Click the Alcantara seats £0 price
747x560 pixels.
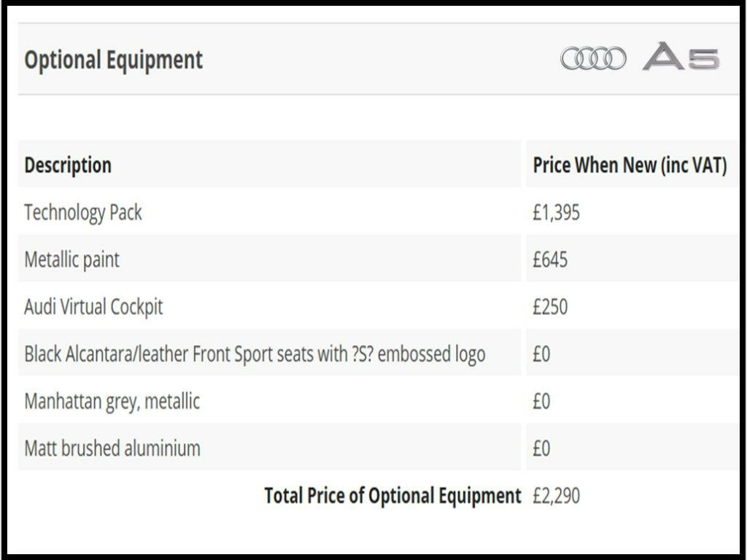(541, 354)
